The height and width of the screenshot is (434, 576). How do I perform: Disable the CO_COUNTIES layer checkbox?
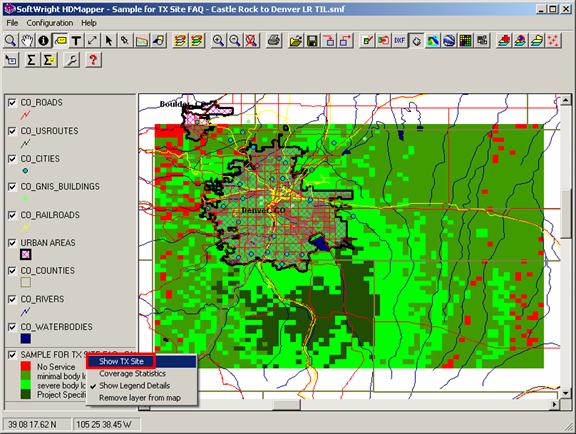pos(12,271)
